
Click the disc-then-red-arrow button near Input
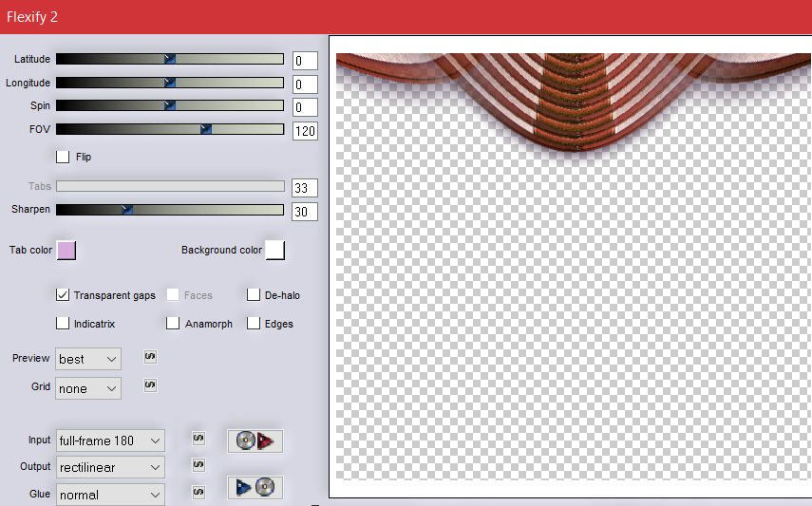[x=255, y=440]
